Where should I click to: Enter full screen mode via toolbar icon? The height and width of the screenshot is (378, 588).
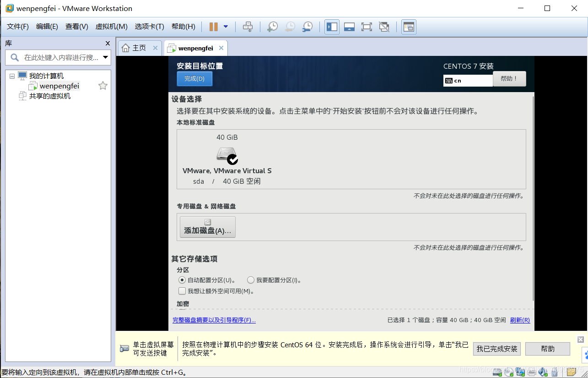coord(367,27)
